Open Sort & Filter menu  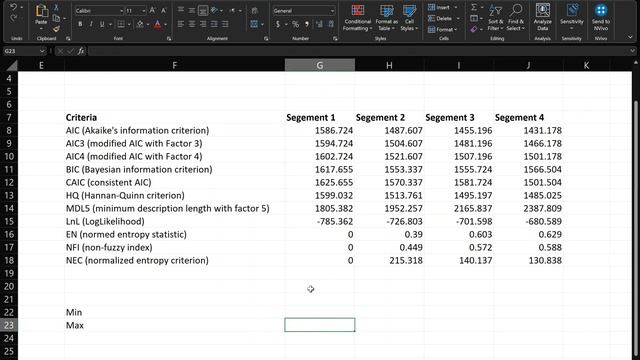tap(496, 18)
